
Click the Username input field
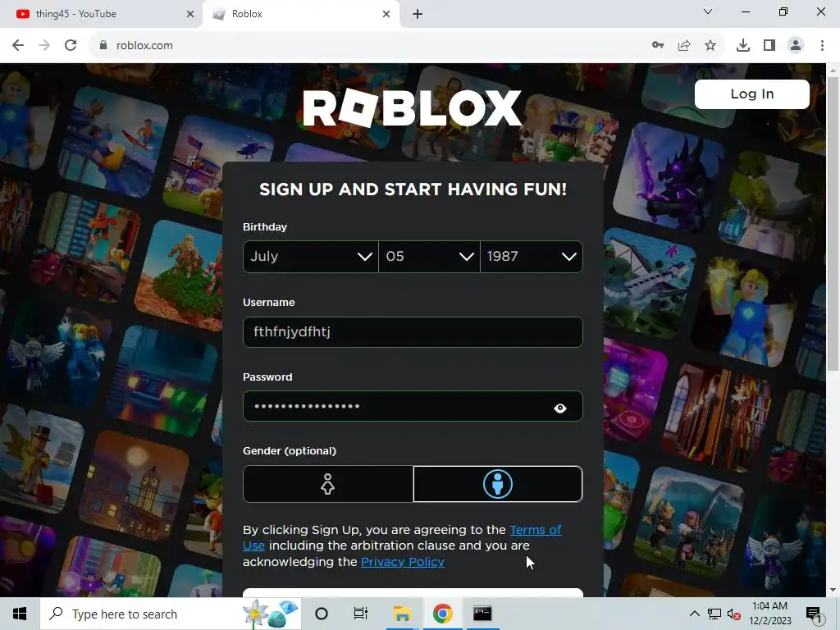tap(413, 332)
